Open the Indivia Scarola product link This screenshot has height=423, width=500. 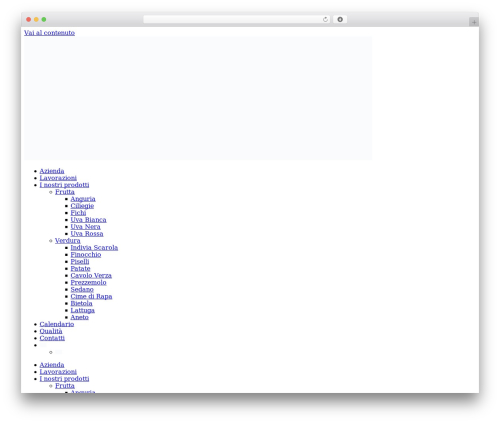94,248
